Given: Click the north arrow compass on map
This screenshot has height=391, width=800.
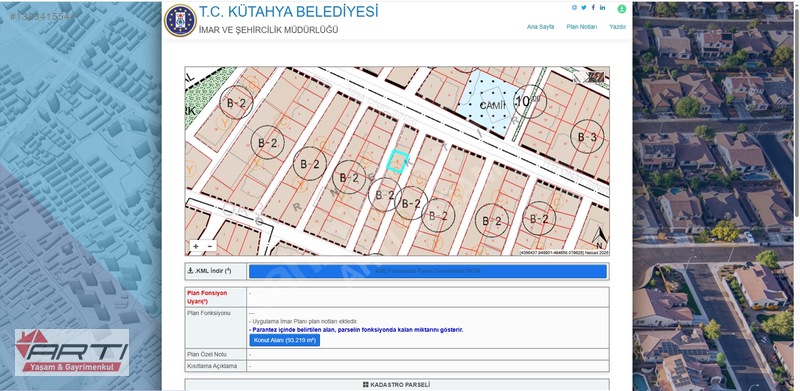Looking at the screenshot, I should 600,239.
